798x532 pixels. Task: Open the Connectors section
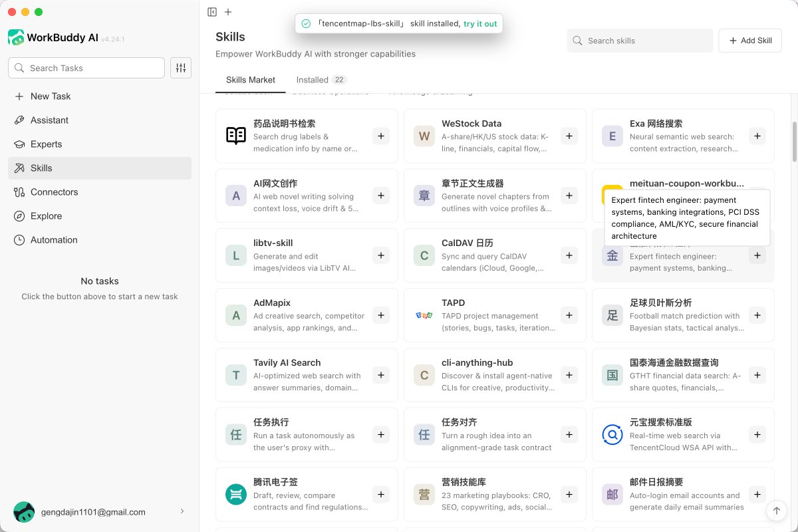pos(100,192)
